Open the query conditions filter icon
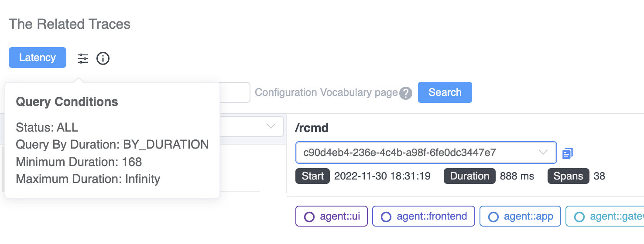This screenshot has height=244, width=644. pyautogui.click(x=83, y=58)
